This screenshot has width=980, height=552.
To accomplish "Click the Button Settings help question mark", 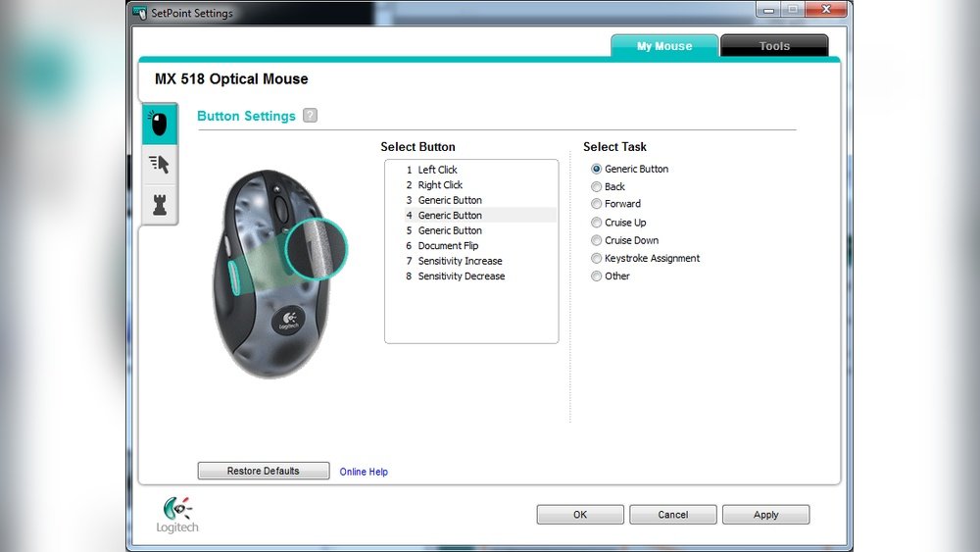I will click(310, 116).
